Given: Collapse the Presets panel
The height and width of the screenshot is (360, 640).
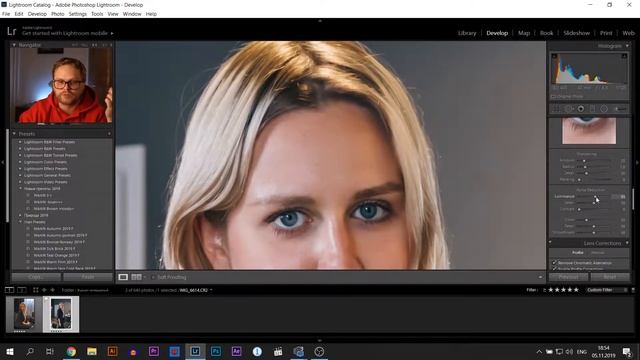Looking at the screenshot, I should 14,133.
